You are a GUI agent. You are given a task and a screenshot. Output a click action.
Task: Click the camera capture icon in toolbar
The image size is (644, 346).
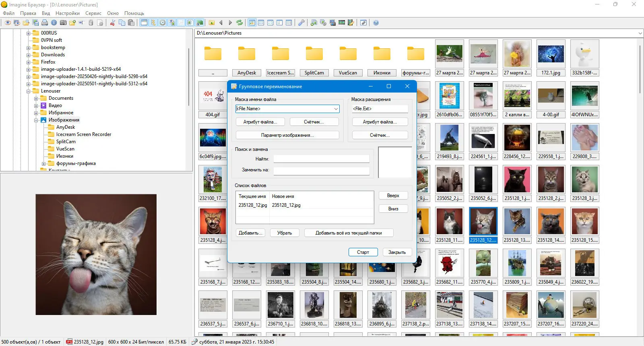click(63, 23)
